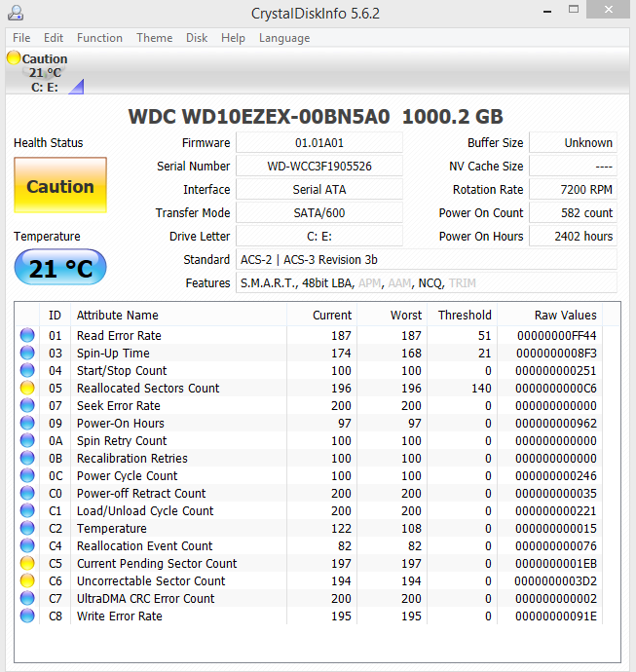Click the blue status dot for Power-On Hours
Image resolution: width=636 pixels, height=672 pixels.
(x=27, y=423)
